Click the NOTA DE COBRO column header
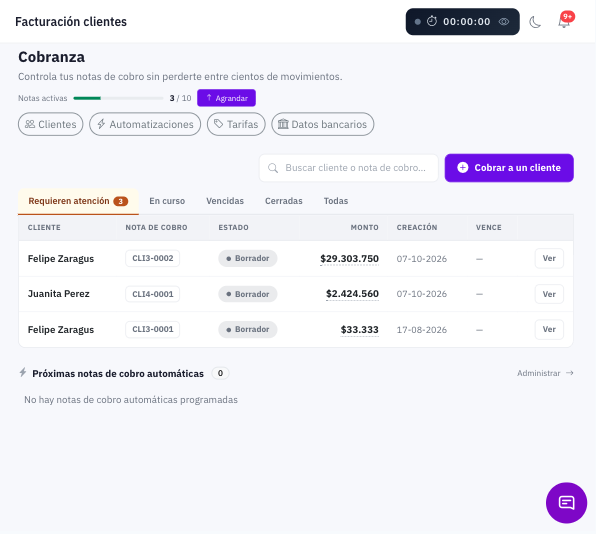The image size is (596, 534). point(156,228)
